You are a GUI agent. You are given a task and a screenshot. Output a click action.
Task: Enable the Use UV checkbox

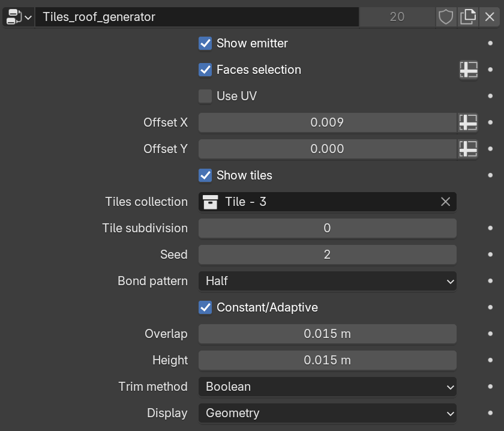pyautogui.click(x=205, y=96)
